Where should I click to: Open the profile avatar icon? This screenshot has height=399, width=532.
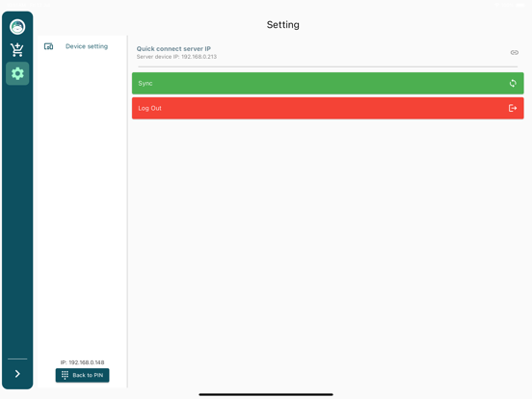pyautogui.click(x=17, y=27)
